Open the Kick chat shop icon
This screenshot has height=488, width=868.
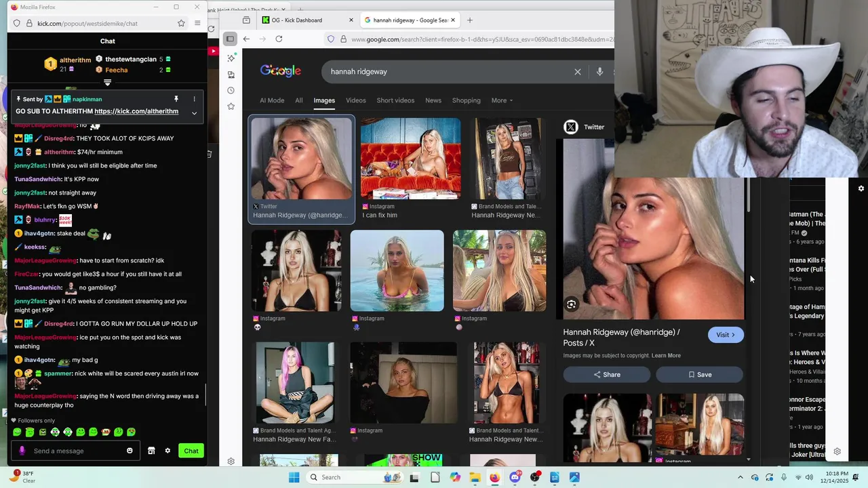coord(151,451)
